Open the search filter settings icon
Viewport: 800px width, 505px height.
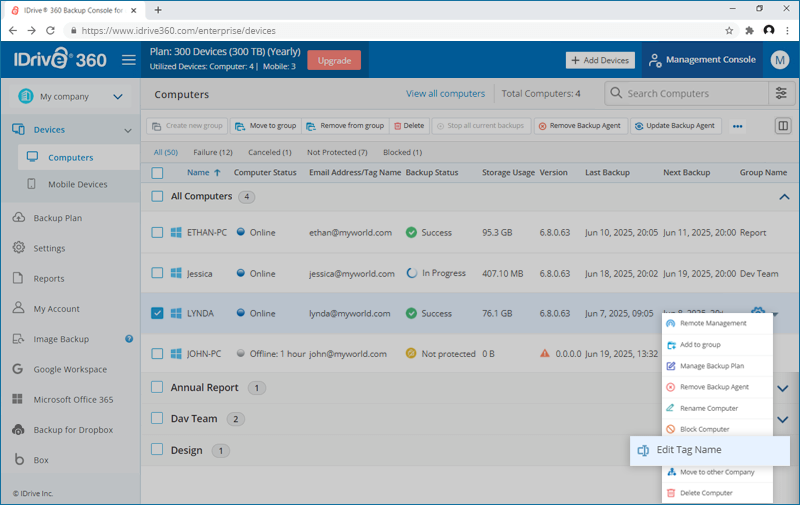tap(781, 93)
